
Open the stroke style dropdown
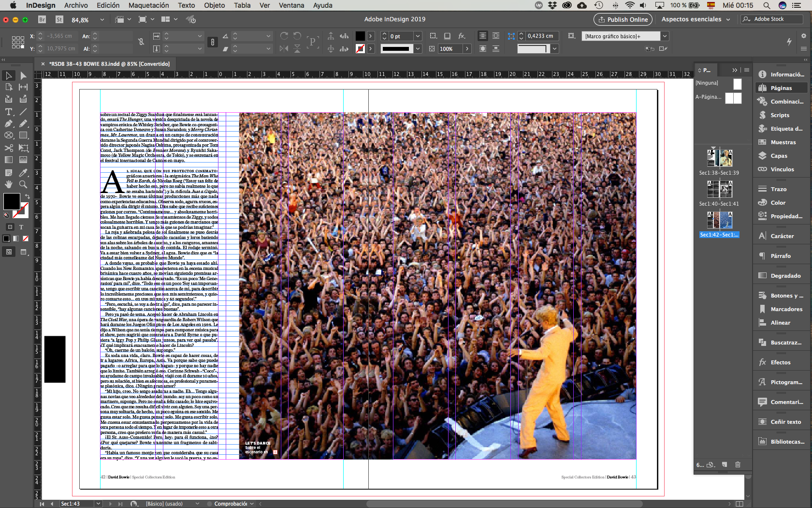[x=418, y=48]
